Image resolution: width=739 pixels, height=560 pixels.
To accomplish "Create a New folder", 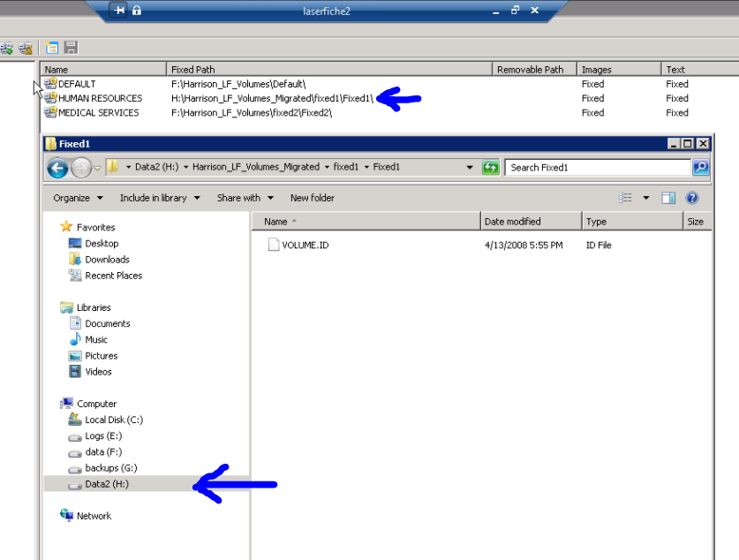I will (x=312, y=198).
